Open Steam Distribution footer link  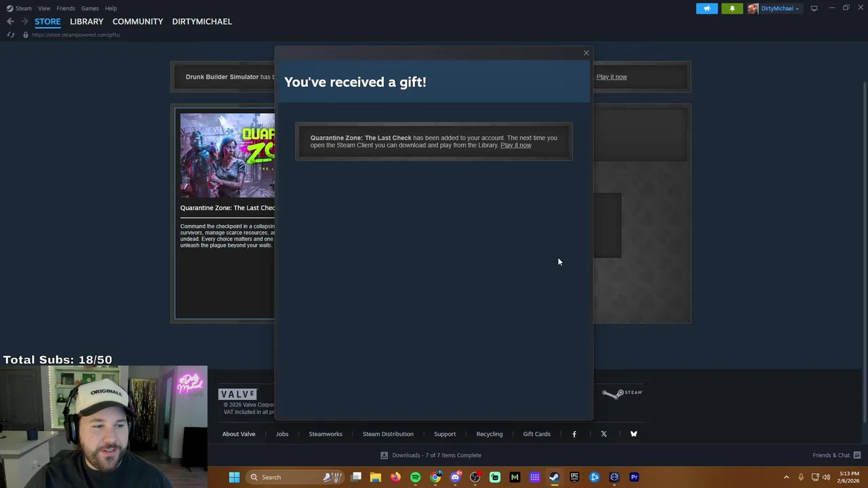[x=388, y=434]
